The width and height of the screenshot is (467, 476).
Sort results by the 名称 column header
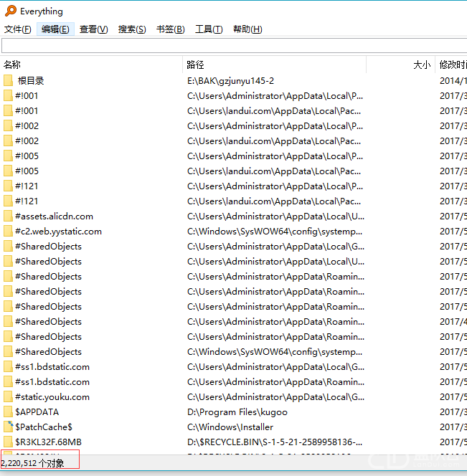coord(91,65)
